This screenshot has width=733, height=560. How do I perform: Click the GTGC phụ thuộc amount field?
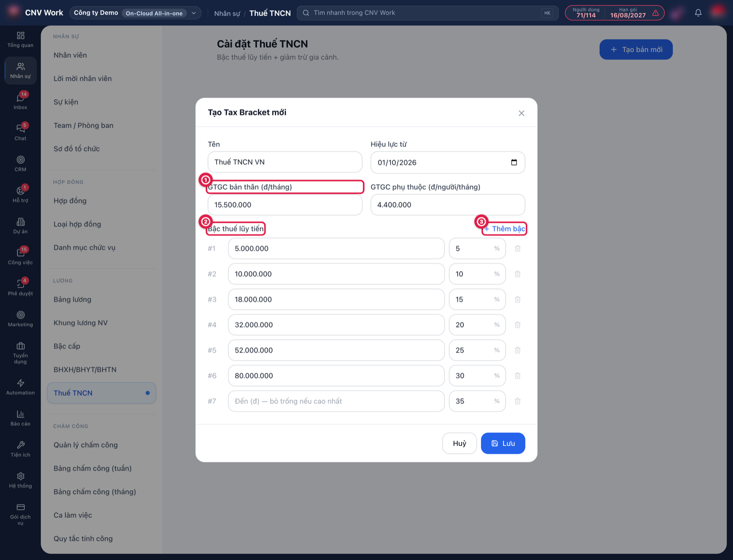(448, 205)
